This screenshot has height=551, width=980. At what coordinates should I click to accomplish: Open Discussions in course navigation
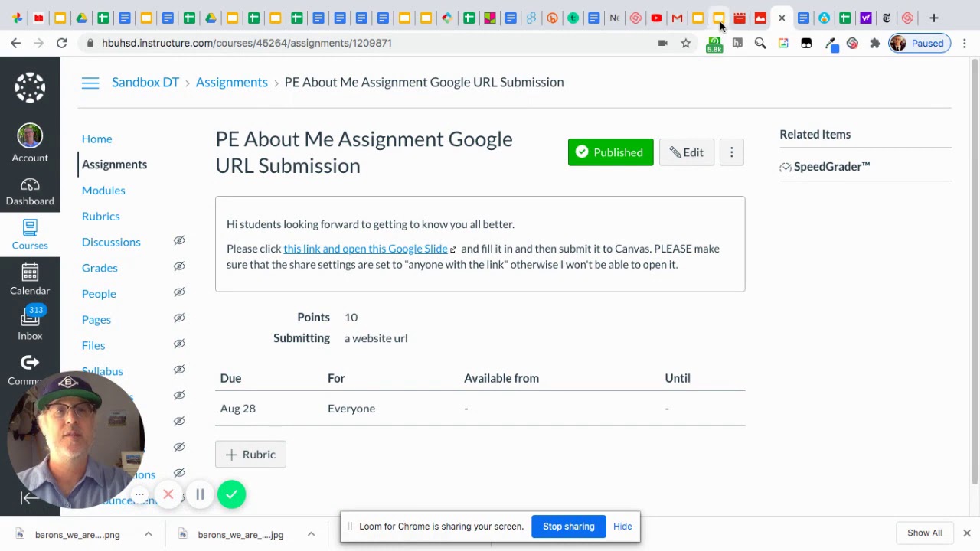[111, 242]
